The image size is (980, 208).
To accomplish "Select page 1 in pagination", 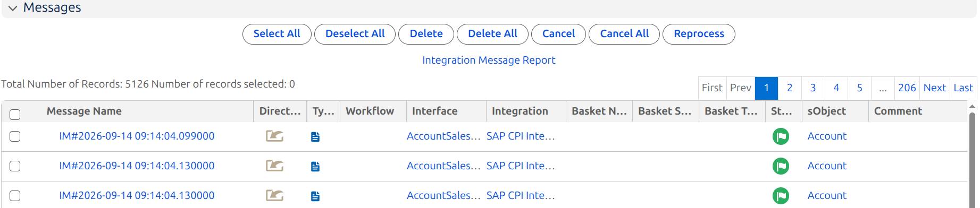I will click(766, 88).
